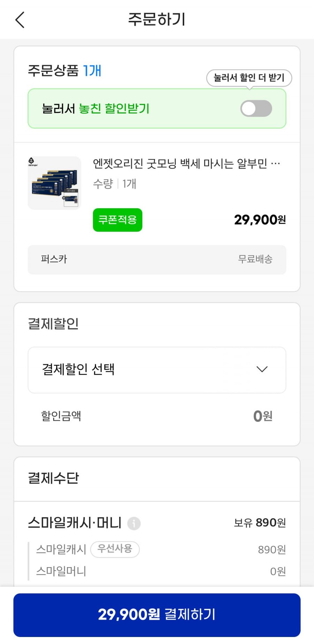Tap the 보유 890원 balance
Image resolution: width=314 pixels, height=644 pixels.
coord(260,523)
